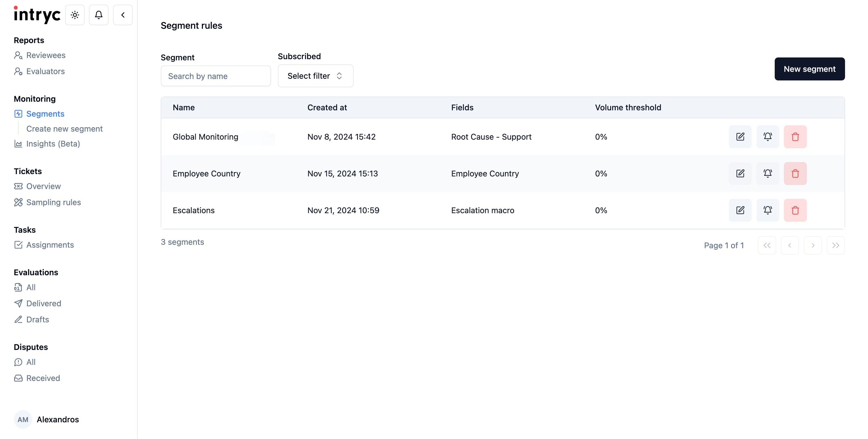
Task: Click the New segment button
Action: coord(809,69)
